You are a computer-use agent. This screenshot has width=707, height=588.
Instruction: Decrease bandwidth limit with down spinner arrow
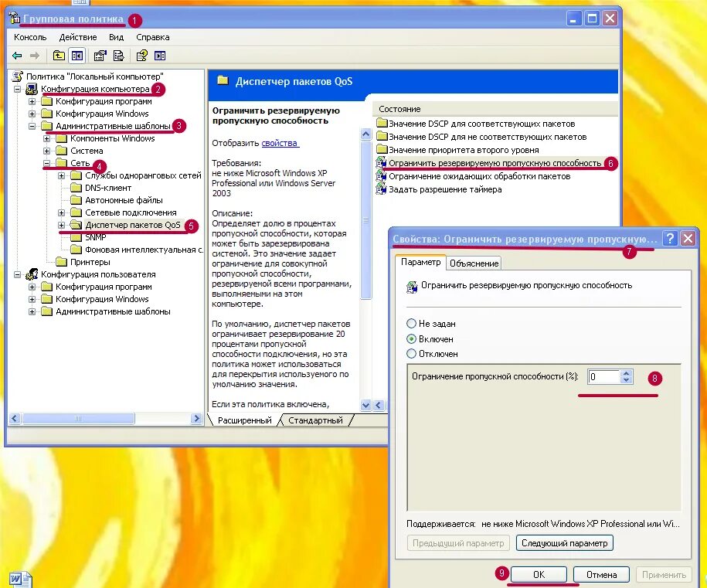[x=626, y=380]
